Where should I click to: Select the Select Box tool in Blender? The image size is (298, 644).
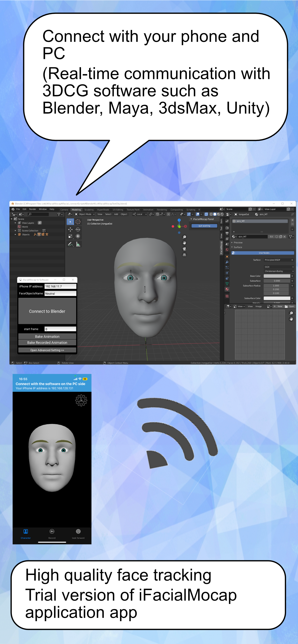70,222
